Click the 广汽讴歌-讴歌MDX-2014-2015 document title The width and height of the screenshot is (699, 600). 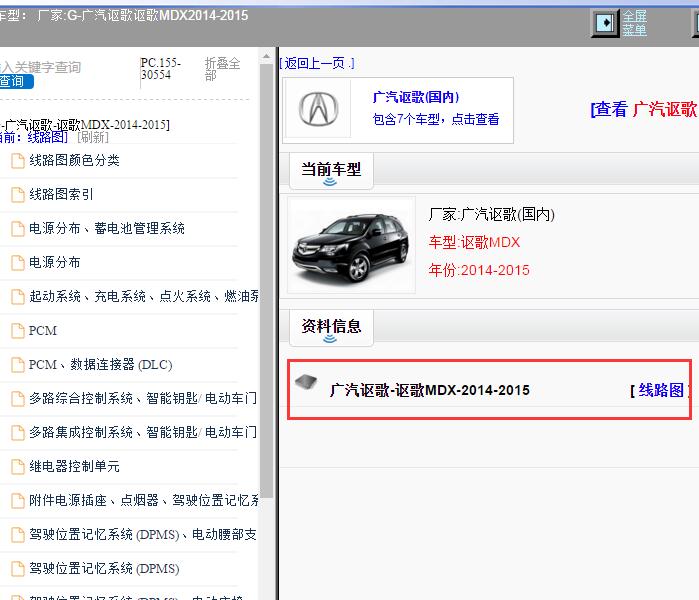(430, 390)
